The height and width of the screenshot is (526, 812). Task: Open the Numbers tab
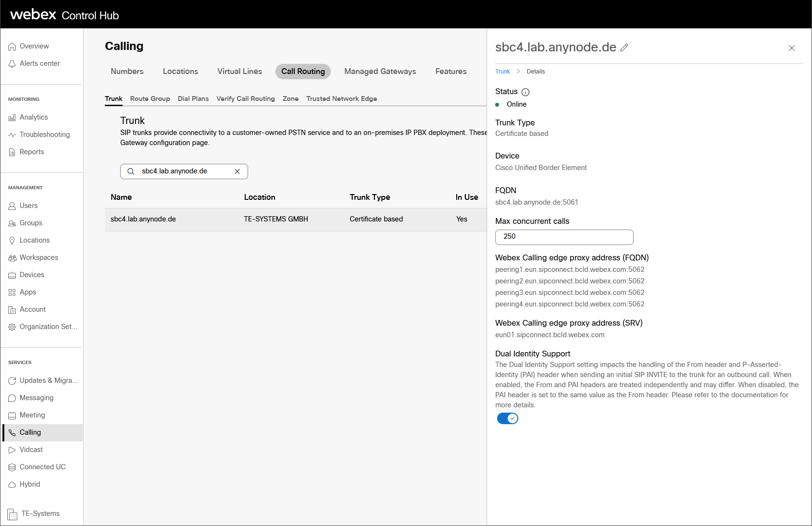127,72
